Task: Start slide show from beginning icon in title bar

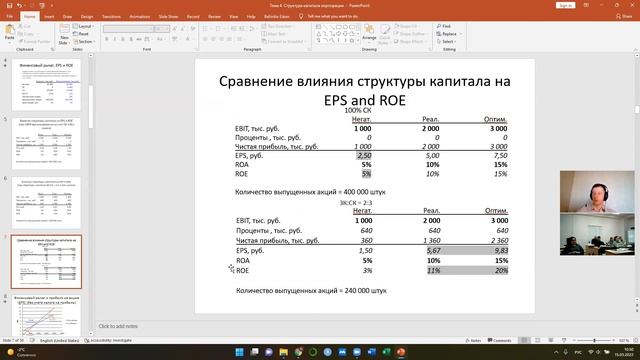Action: click(x=42, y=5)
